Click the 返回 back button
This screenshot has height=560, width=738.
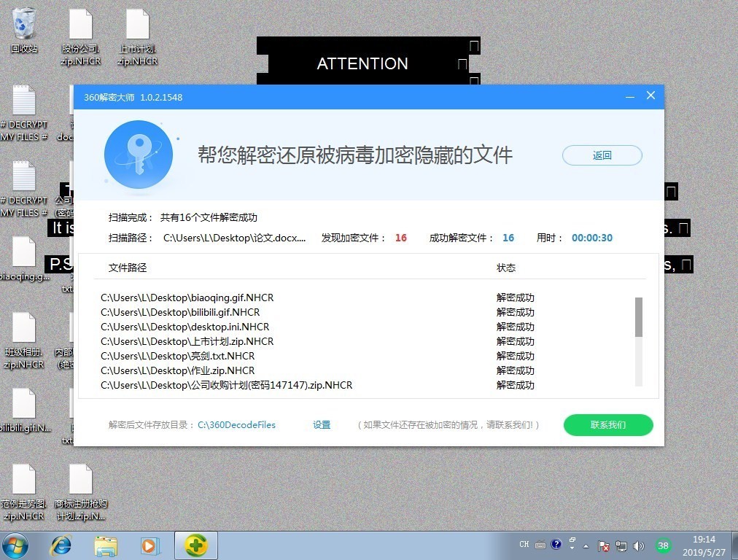click(x=602, y=155)
